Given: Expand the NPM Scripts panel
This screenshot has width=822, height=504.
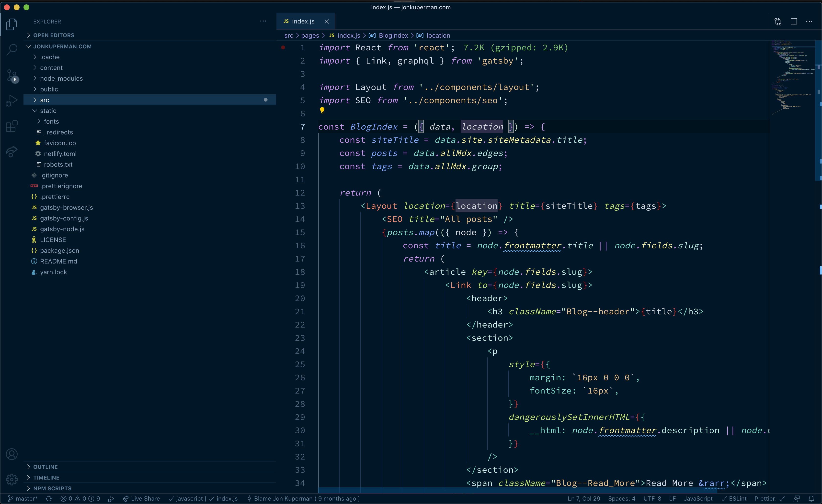Looking at the screenshot, I should click(149, 488).
